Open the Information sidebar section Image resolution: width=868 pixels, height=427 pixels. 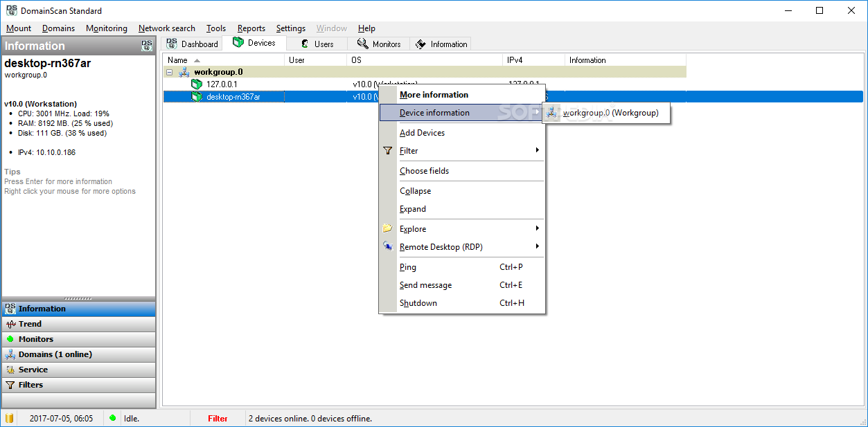click(79, 309)
